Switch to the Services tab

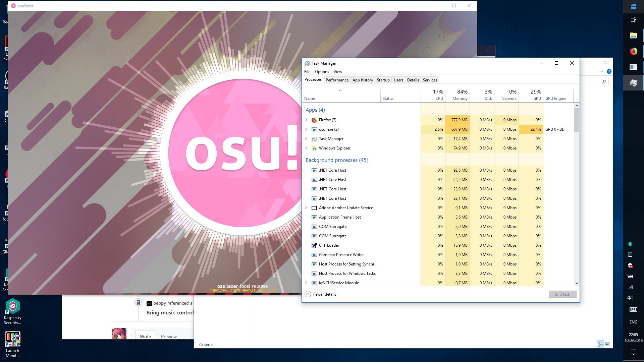tap(430, 80)
